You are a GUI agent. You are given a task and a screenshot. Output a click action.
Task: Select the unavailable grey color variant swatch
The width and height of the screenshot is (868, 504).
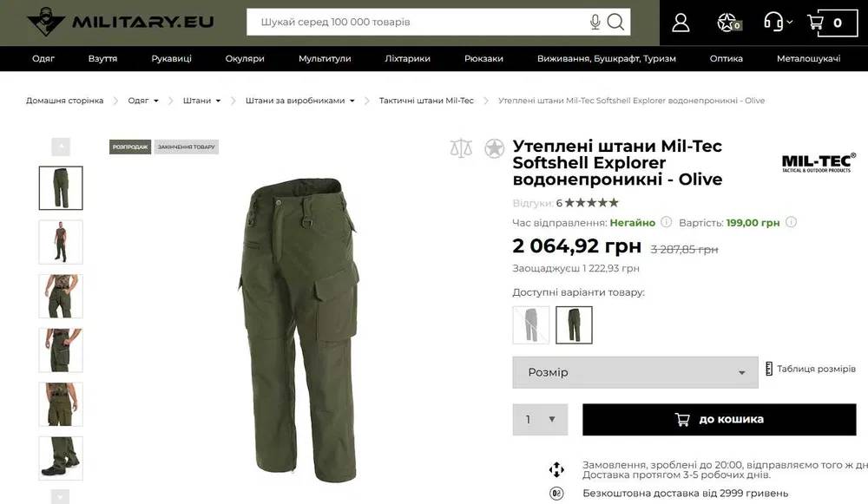(x=531, y=325)
